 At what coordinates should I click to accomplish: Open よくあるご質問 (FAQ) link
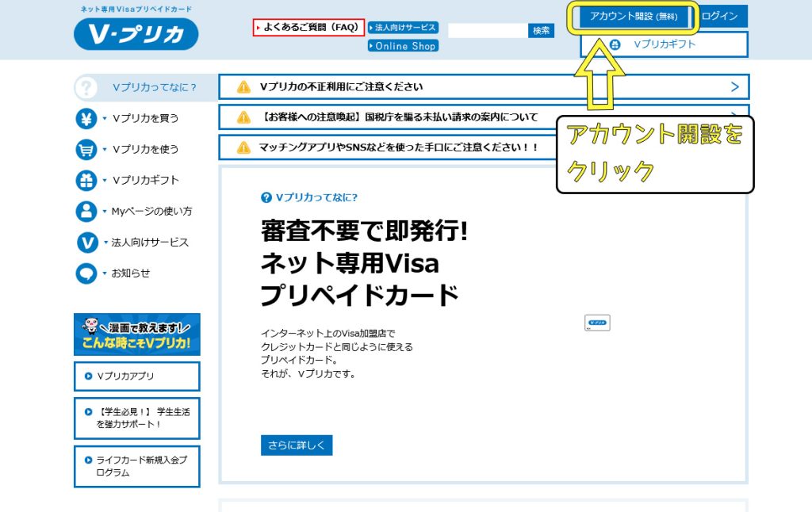point(308,27)
